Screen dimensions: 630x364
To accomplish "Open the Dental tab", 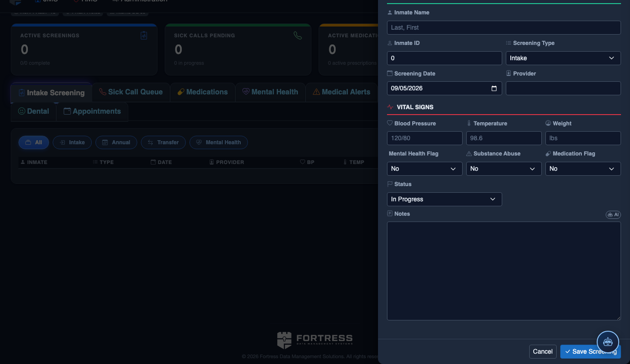I will [34, 111].
